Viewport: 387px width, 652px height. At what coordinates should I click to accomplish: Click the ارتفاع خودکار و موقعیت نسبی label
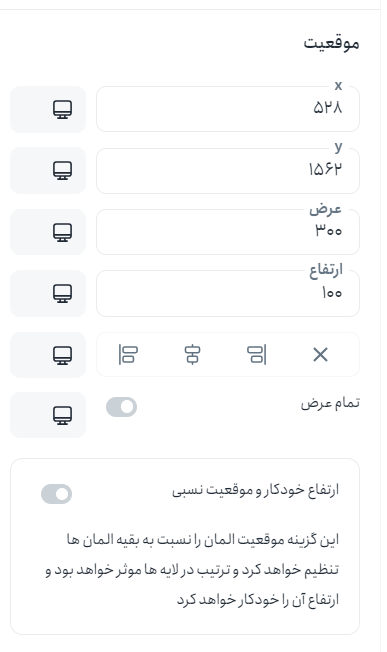coord(256,490)
